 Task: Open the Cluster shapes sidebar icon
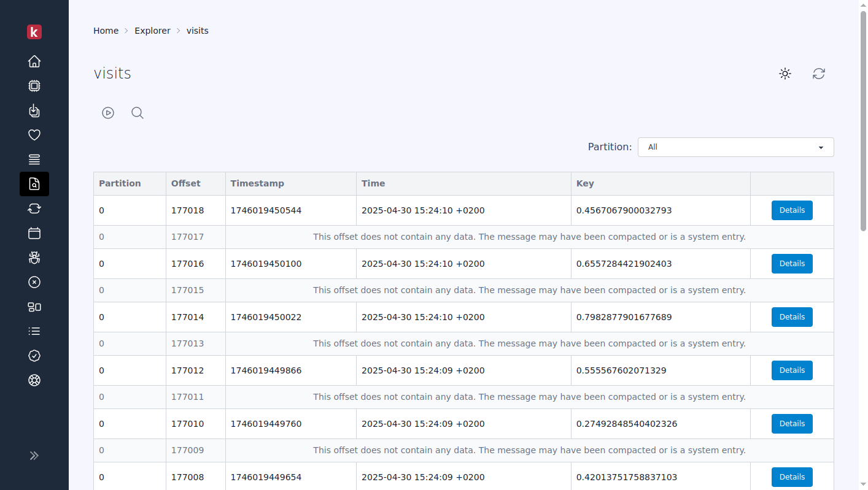34,307
